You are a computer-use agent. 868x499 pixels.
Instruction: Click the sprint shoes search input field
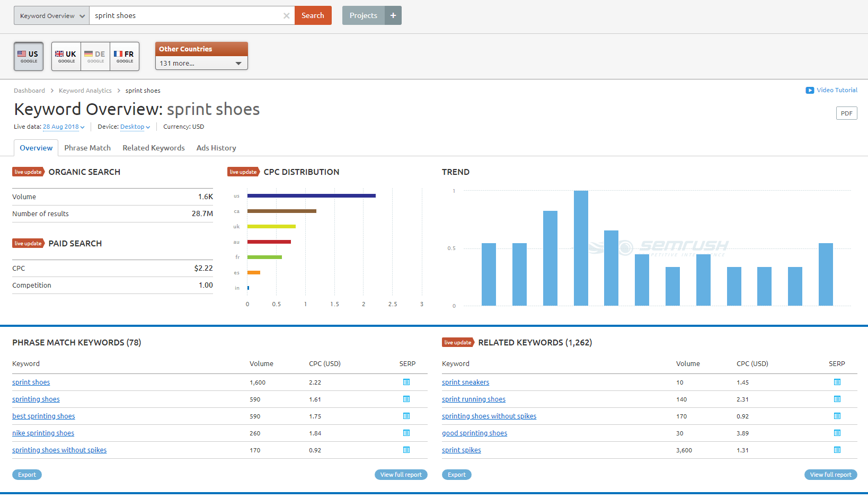188,16
